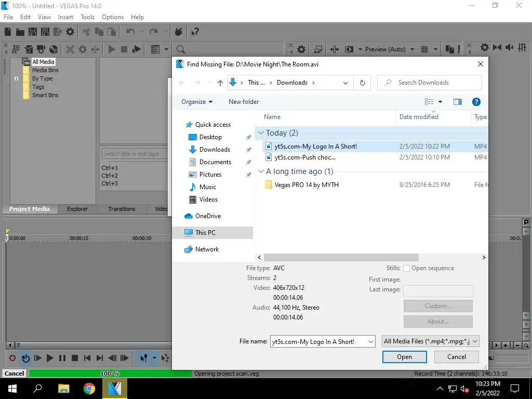Viewport: 532px width, 399px height.
Task: Open the Tools menu
Action: pyautogui.click(x=87, y=17)
